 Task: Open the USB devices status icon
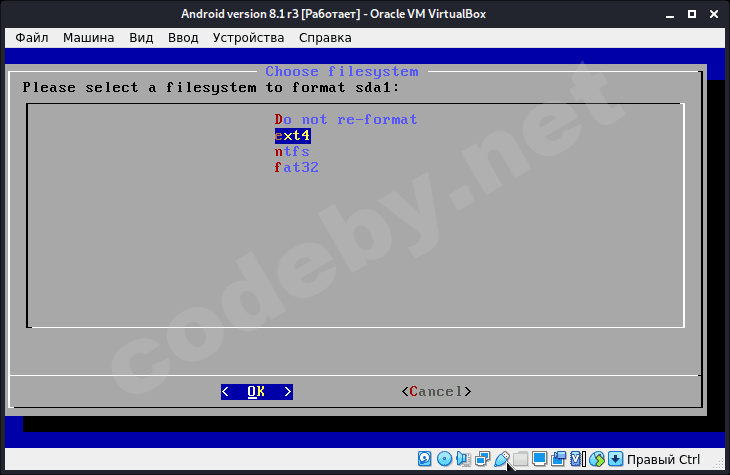point(501,459)
